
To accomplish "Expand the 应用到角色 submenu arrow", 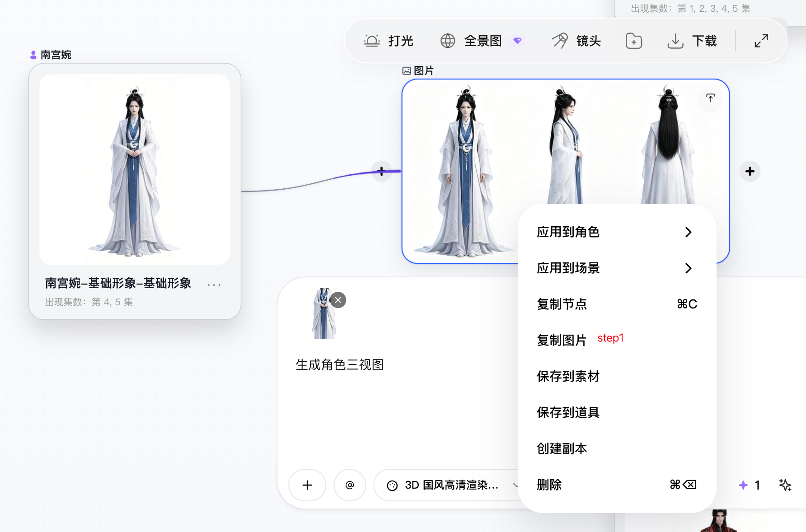I will tap(688, 232).
